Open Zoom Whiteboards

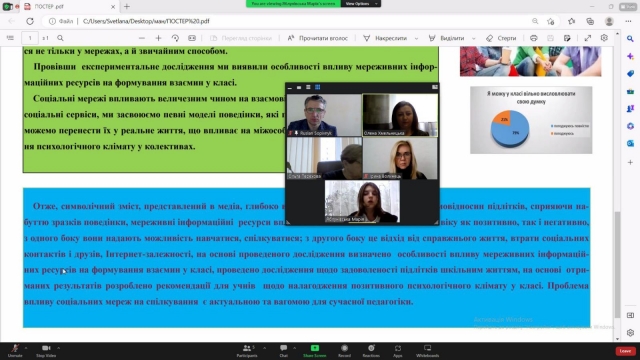(427, 350)
